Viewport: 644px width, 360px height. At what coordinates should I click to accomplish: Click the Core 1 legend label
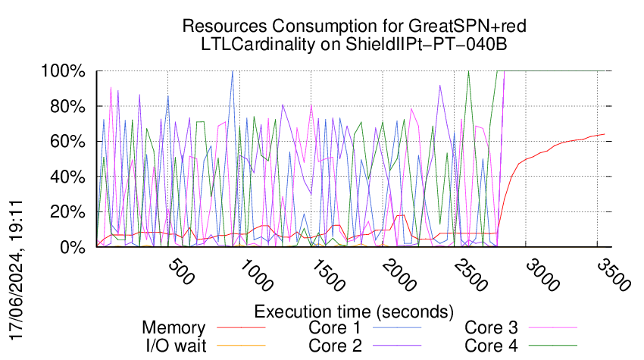(x=334, y=328)
